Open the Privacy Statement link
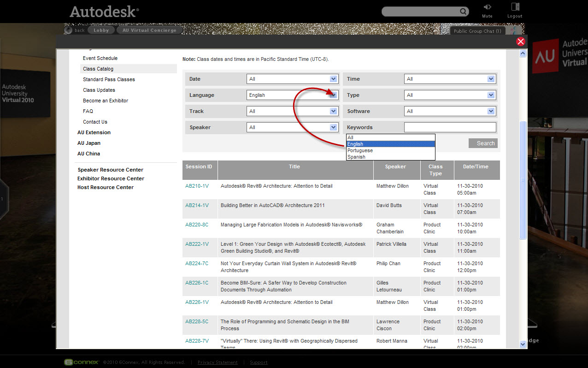The image size is (588, 368). point(218,362)
